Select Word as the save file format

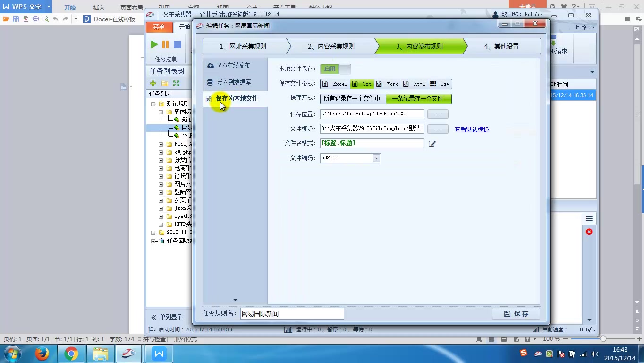click(388, 84)
